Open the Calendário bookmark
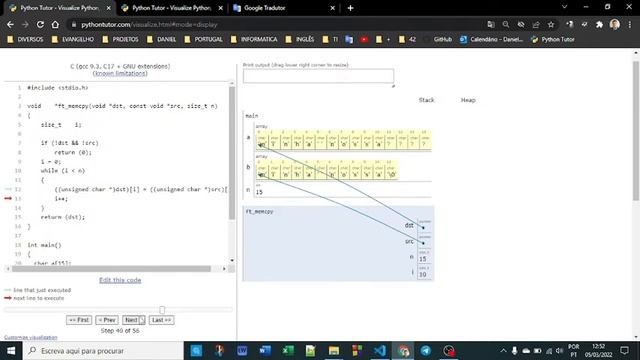Image resolution: width=640 pixels, height=360 pixels. 491,39
